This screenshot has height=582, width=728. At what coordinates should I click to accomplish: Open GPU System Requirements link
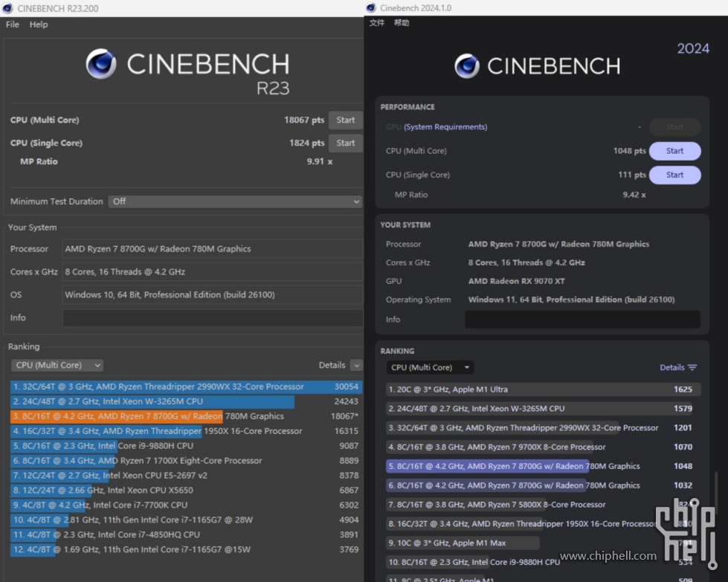pos(445,126)
